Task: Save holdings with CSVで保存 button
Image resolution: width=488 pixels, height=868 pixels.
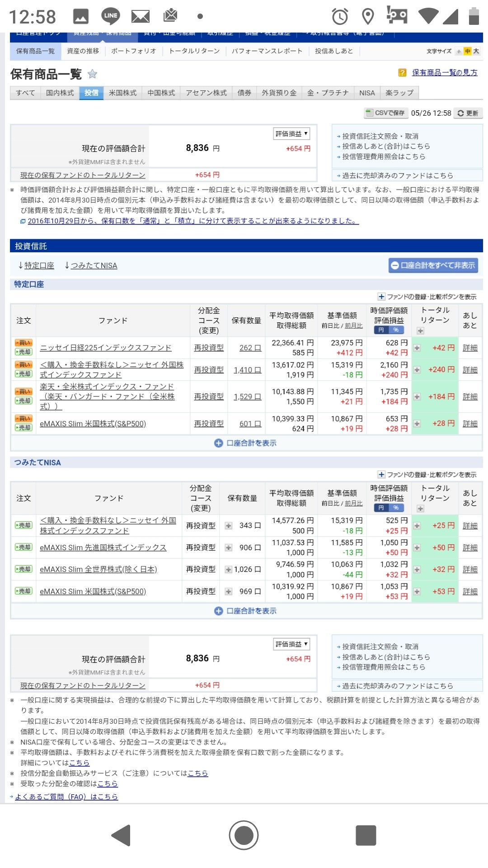Action: pyautogui.click(x=385, y=113)
